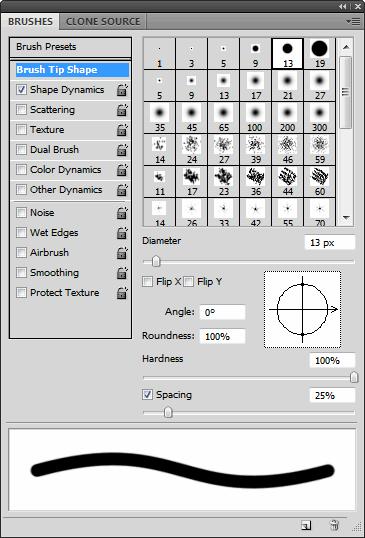The height and width of the screenshot is (538, 365).
Task: Enable the Other Dynamics checkbox
Action: [x=21, y=190]
